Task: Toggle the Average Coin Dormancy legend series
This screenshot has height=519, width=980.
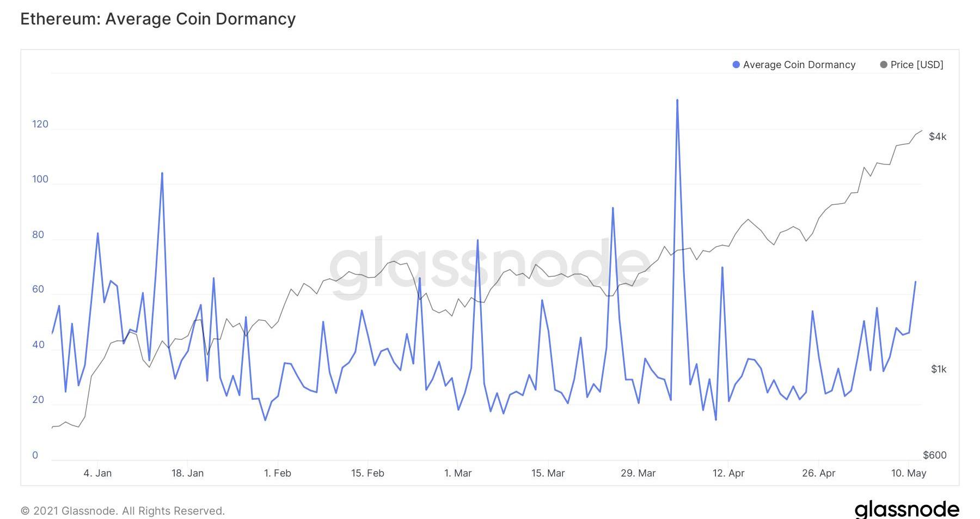Action: coord(799,65)
